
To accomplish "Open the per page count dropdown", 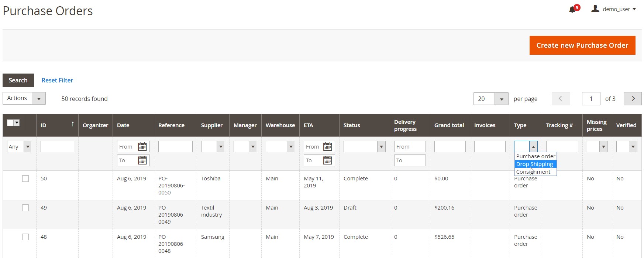I will click(x=501, y=99).
